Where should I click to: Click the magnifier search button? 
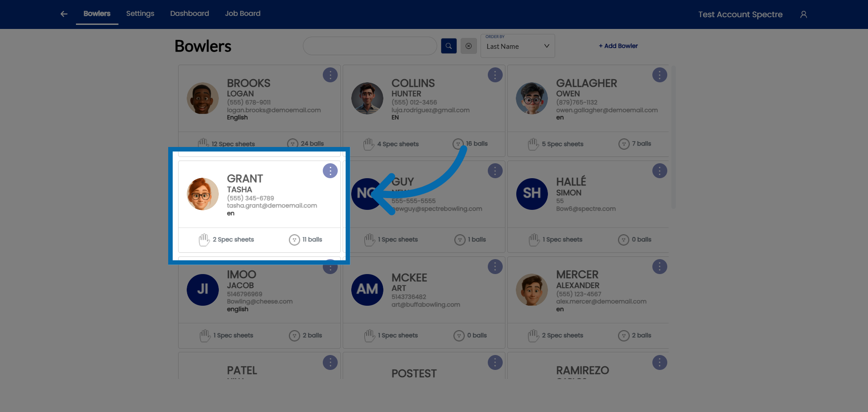pos(449,46)
